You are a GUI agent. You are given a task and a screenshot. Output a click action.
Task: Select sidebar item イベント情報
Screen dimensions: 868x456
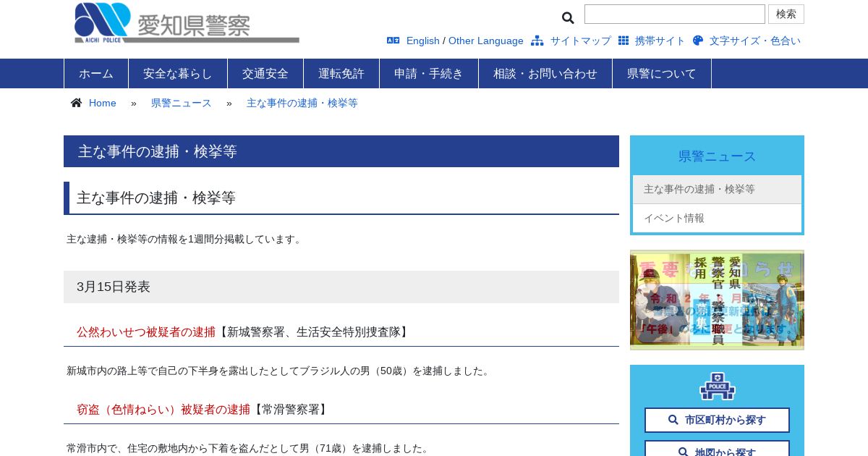(x=717, y=219)
